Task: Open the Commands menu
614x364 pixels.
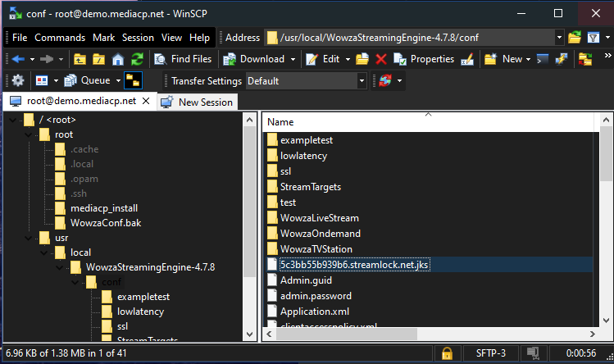Action: 60,38
